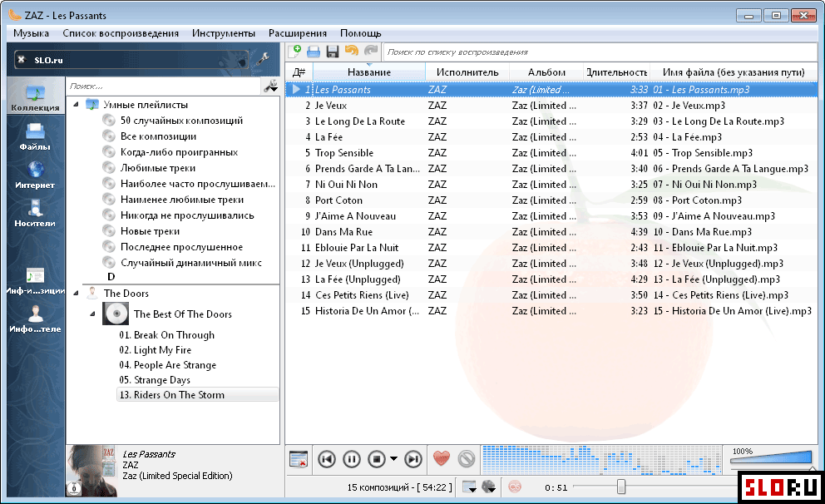Focus the collection search field
This screenshot has width=825, height=504.
tap(164, 86)
